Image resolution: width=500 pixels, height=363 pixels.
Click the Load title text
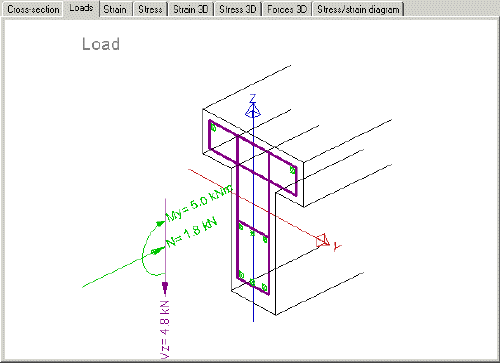(x=101, y=44)
